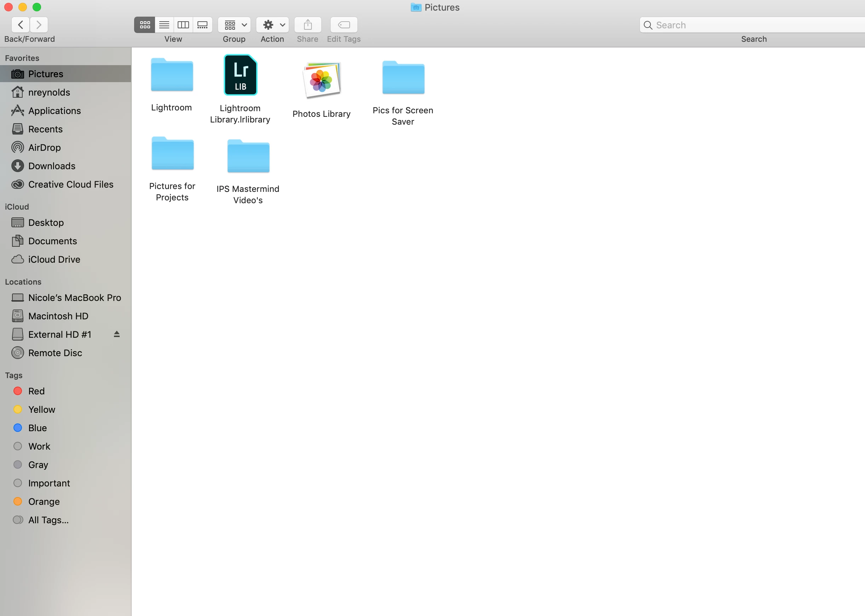
Task: Switch to icon view mode
Action: 144,25
